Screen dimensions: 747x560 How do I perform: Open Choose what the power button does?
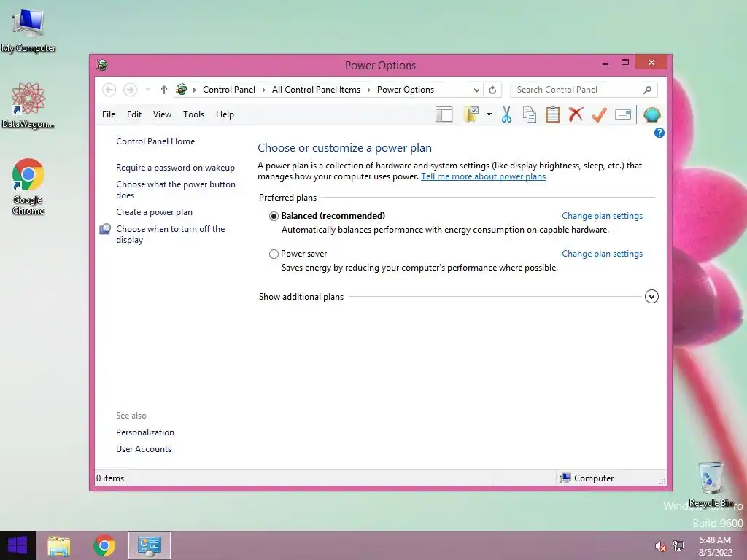tap(176, 190)
